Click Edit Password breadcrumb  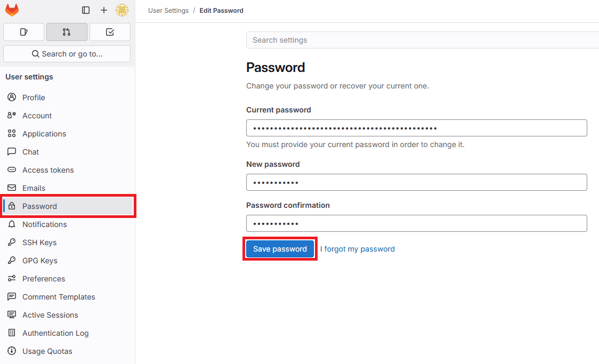coord(222,11)
